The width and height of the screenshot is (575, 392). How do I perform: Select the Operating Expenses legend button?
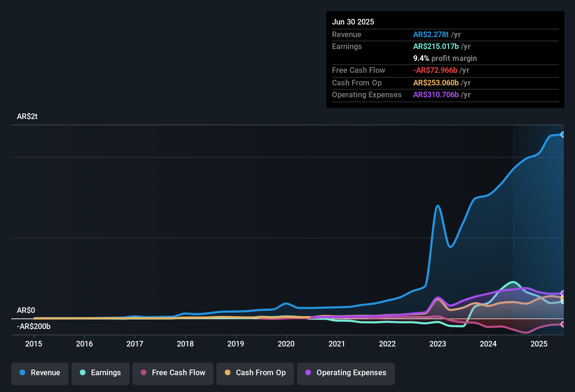click(346, 373)
